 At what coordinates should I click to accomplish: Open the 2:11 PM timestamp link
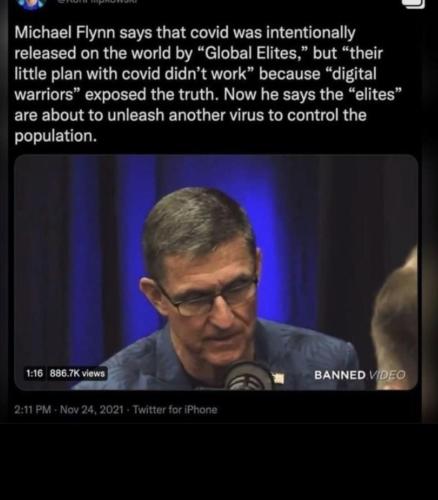tap(33, 410)
